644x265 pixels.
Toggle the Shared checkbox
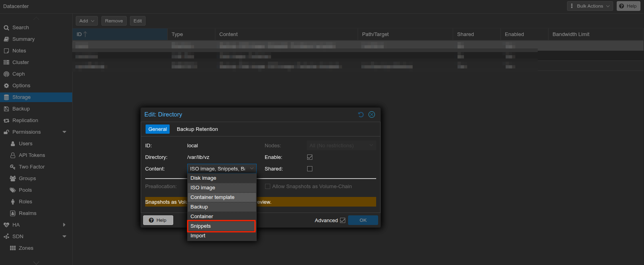point(310,169)
